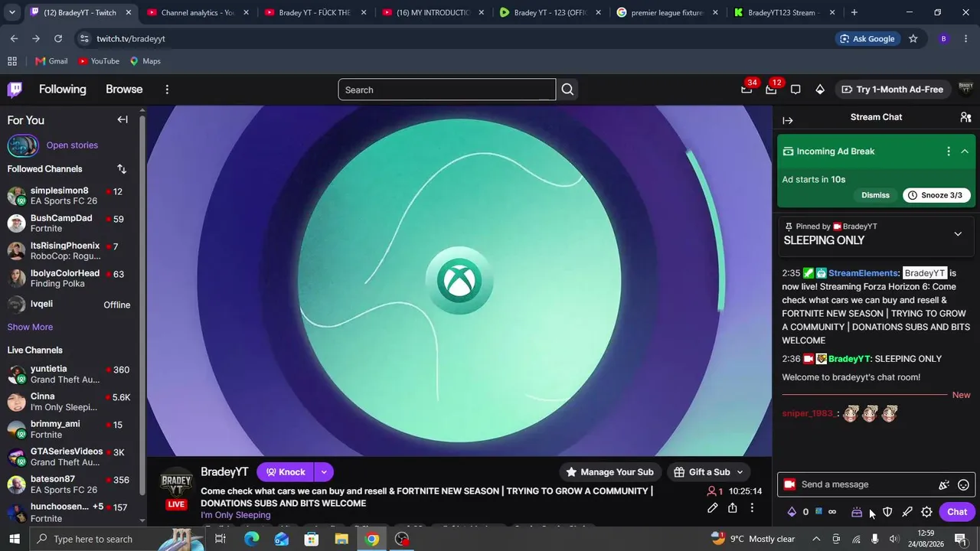Open the user profile avatar menu
This screenshot has width=980, height=551.
(x=965, y=89)
